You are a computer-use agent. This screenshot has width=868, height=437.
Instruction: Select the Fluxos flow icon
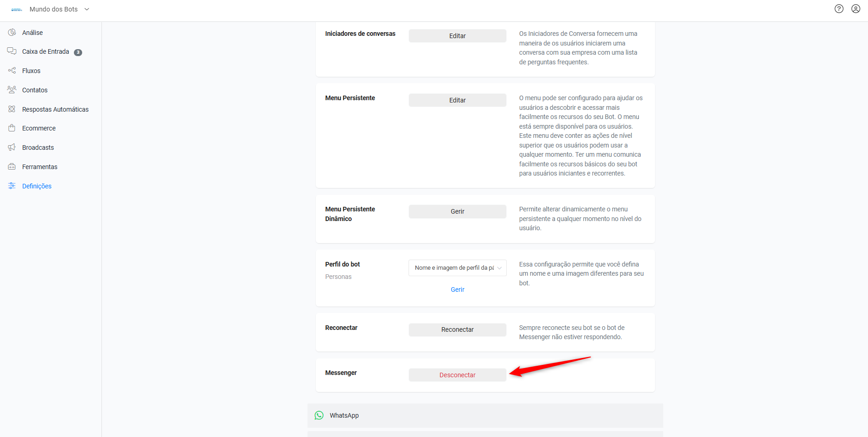12,70
